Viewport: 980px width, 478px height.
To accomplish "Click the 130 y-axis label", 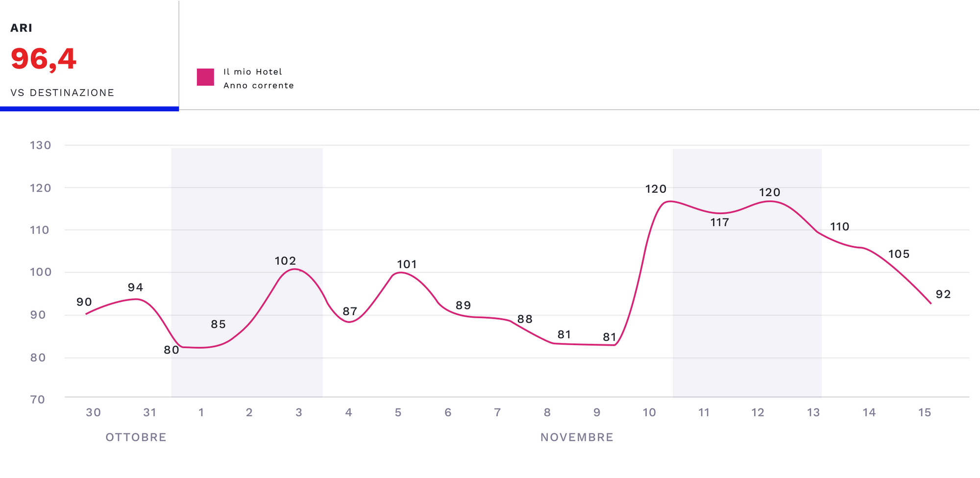I will pos(41,145).
